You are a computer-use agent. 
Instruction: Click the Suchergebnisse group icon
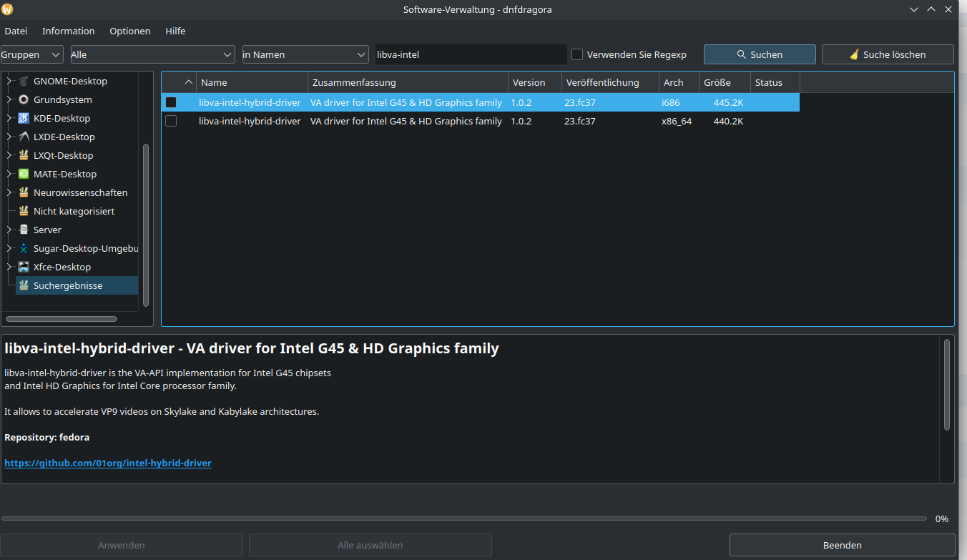[x=24, y=285]
